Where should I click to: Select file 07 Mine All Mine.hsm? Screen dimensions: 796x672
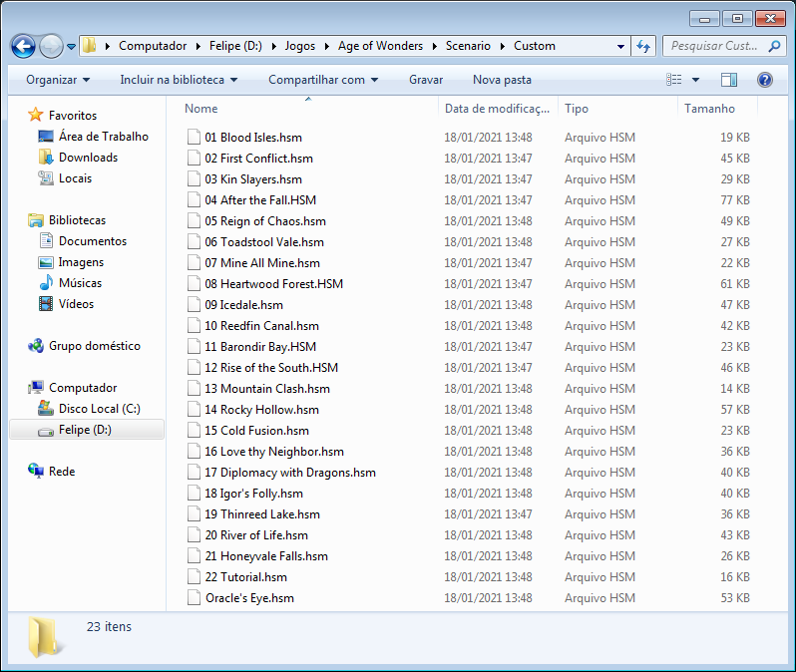[262, 263]
